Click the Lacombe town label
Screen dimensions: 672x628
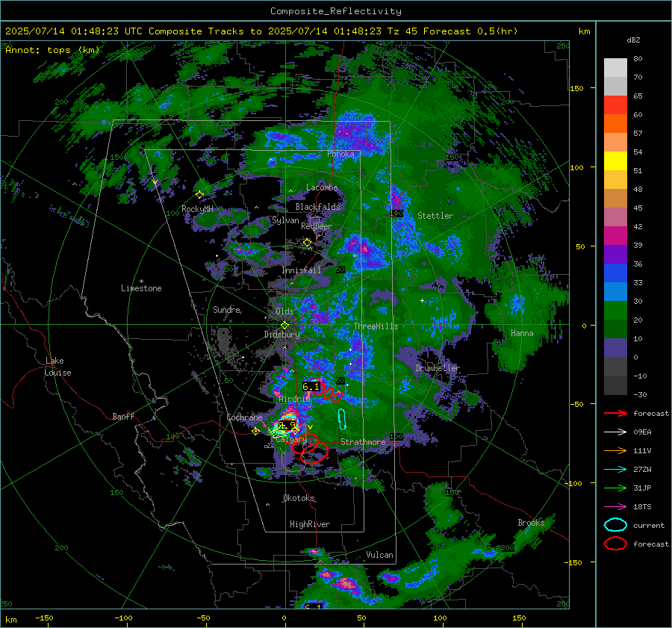pos(322,187)
